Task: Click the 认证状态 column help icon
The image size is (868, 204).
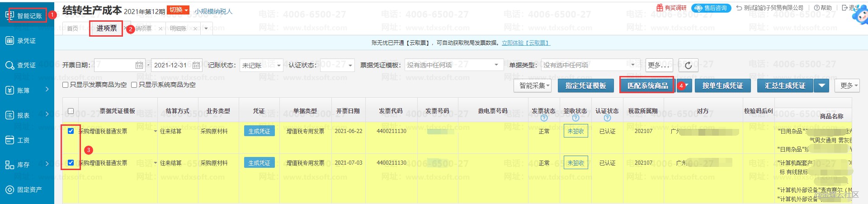Action: (607, 118)
